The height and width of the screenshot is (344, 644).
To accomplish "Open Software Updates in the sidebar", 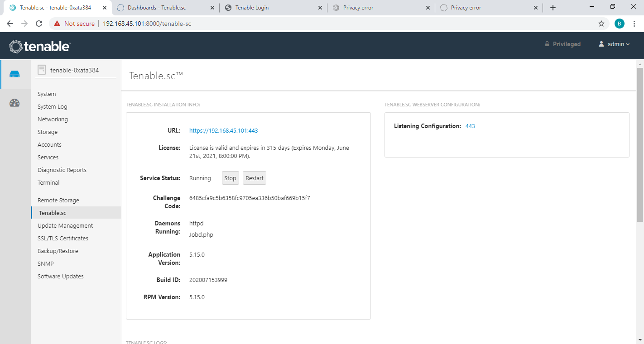I will (61, 277).
